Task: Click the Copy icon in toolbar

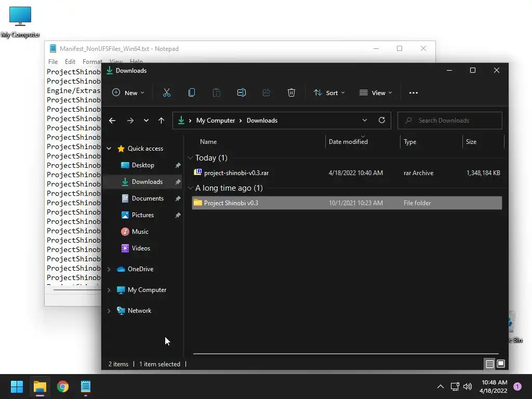Action: pos(192,92)
